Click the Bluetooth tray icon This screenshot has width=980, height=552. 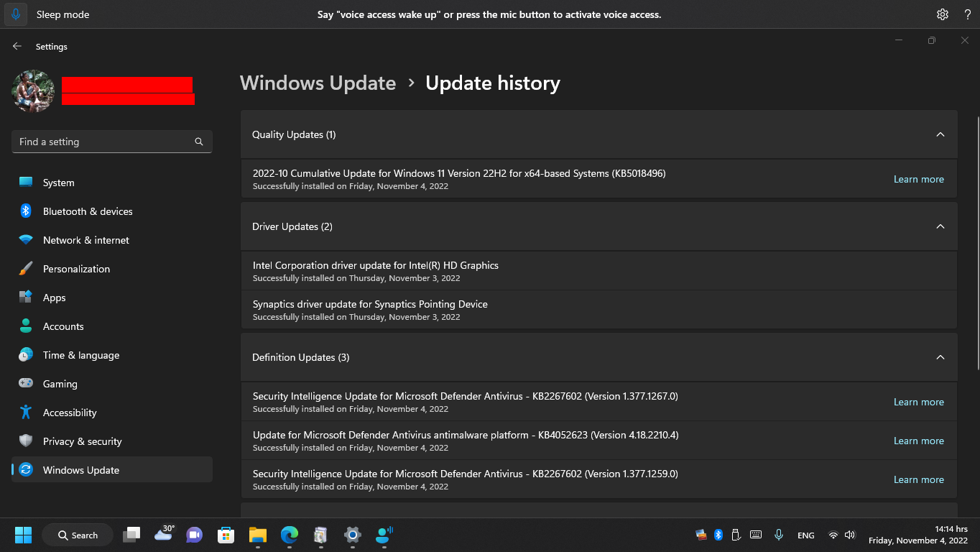point(718,535)
